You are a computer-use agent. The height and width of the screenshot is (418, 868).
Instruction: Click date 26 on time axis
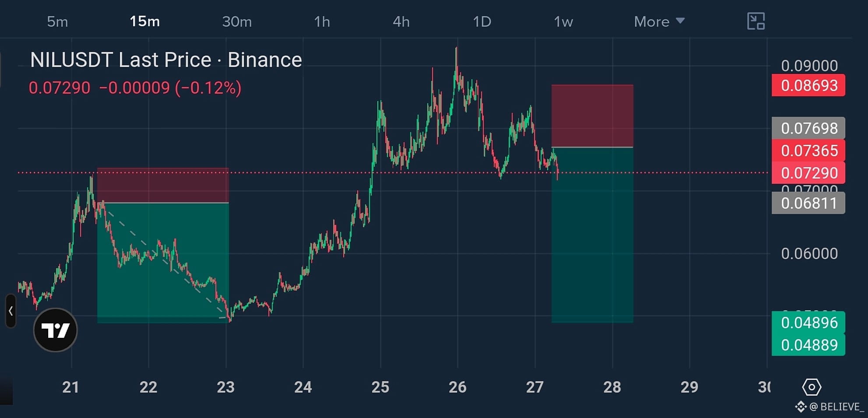click(458, 387)
